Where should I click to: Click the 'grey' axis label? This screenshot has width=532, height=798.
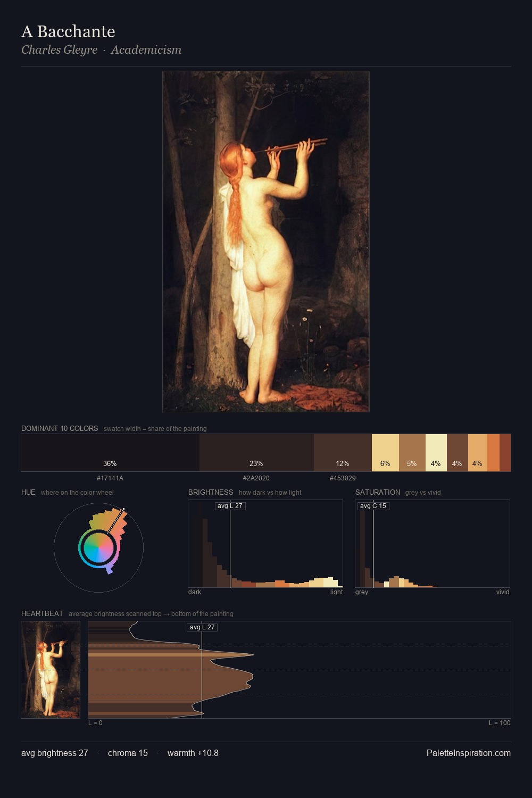[x=362, y=592]
